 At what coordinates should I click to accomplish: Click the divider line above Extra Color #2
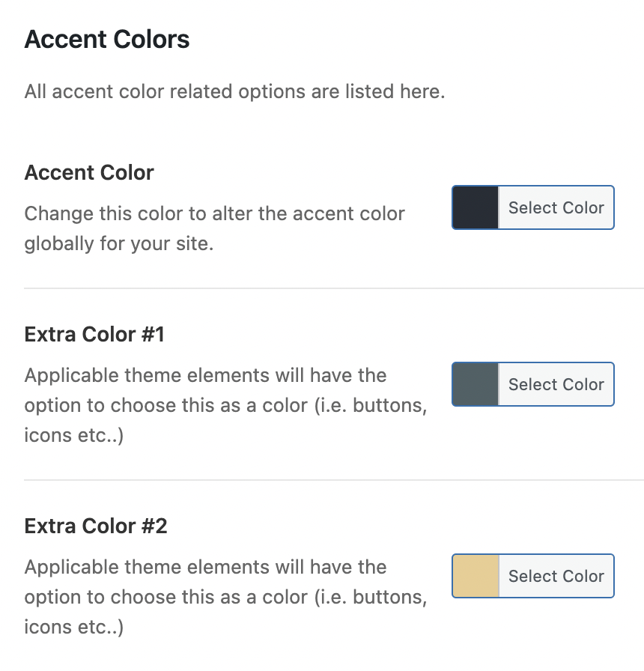pyautogui.click(x=333, y=480)
